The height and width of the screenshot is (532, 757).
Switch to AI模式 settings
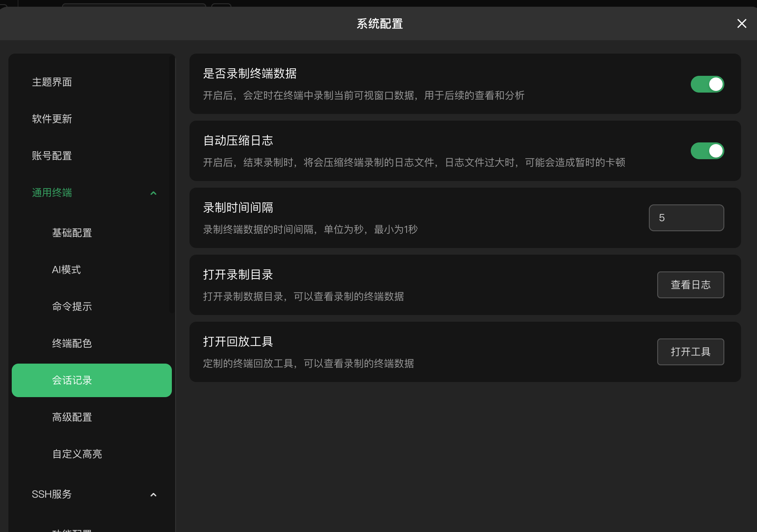tap(66, 270)
